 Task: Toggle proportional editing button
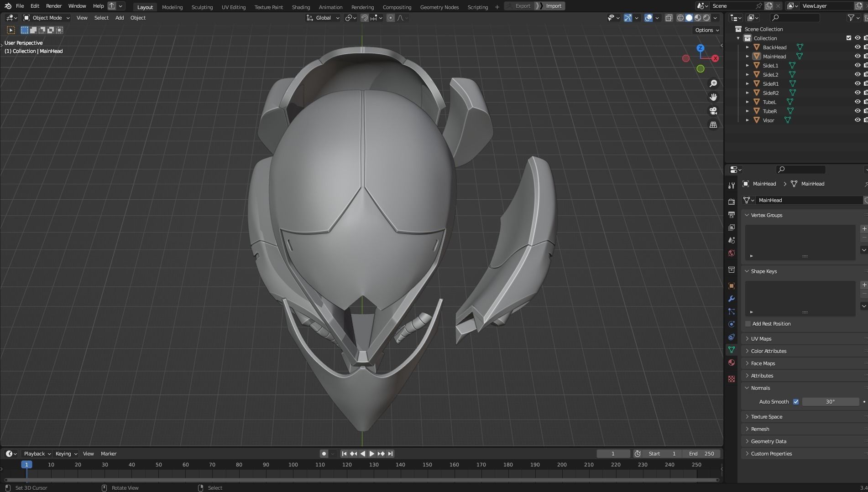[x=390, y=18]
